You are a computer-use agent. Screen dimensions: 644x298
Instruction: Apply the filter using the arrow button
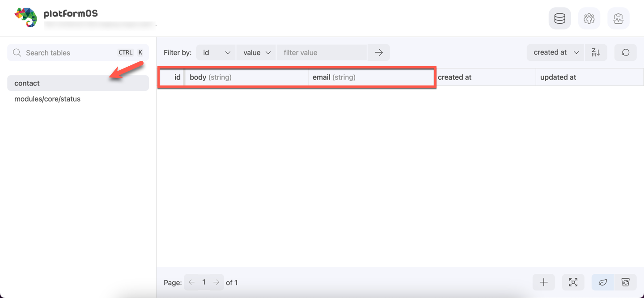378,52
